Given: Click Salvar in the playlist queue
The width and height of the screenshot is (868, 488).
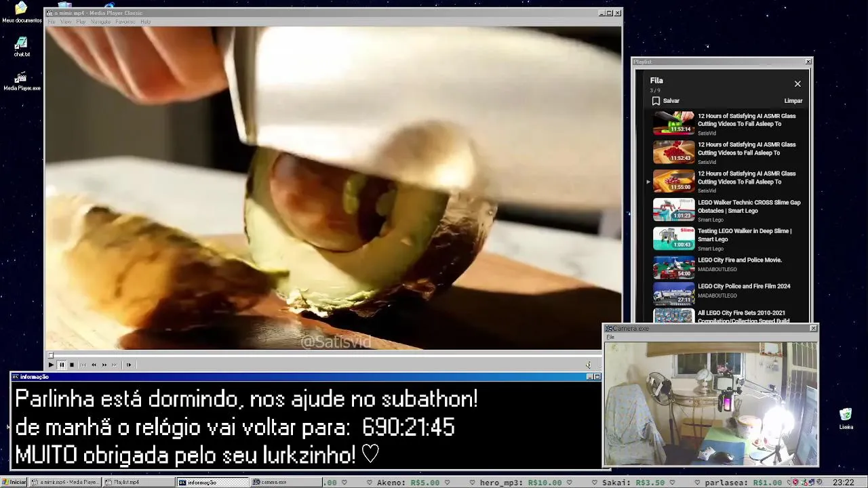Looking at the screenshot, I should tap(671, 101).
